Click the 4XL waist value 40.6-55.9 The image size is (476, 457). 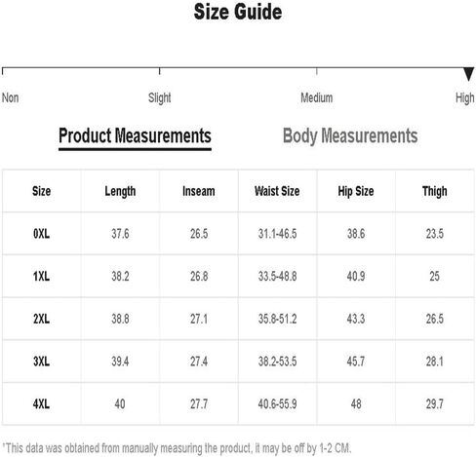pos(277,404)
